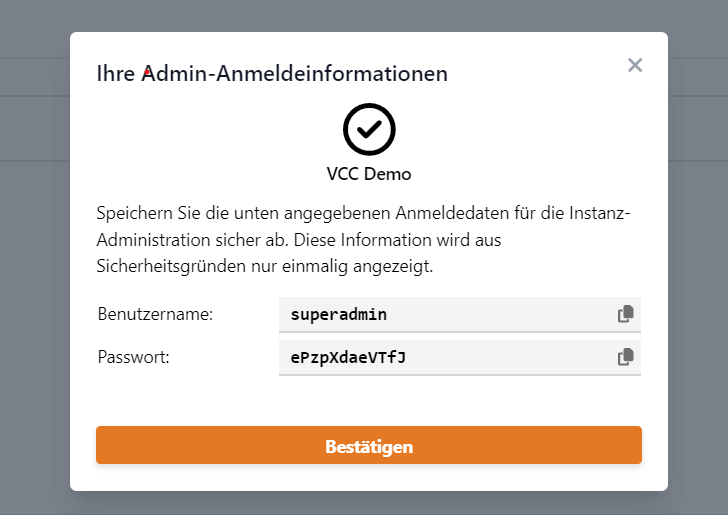Select the Benutzername field containing superadmin

point(445,315)
